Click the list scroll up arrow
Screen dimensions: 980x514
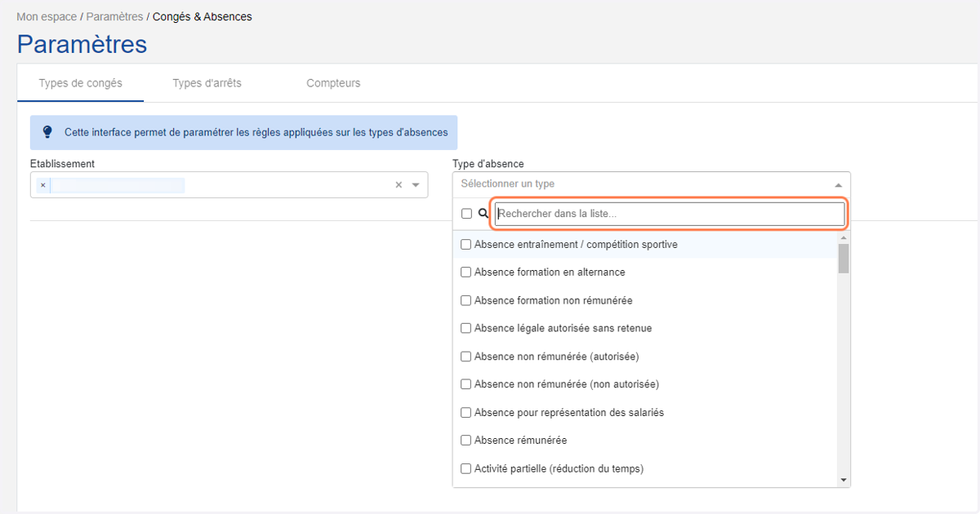pos(844,237)
